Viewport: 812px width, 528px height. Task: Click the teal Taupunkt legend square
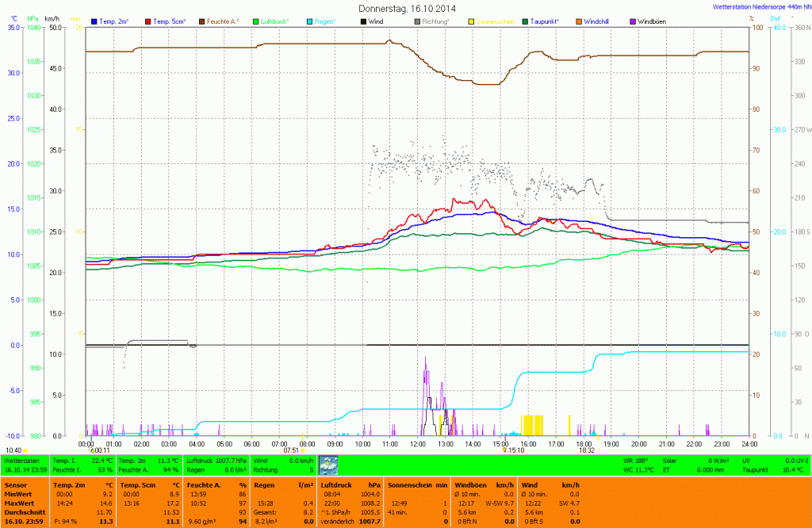pyautogui.click(x=527, y=21)
